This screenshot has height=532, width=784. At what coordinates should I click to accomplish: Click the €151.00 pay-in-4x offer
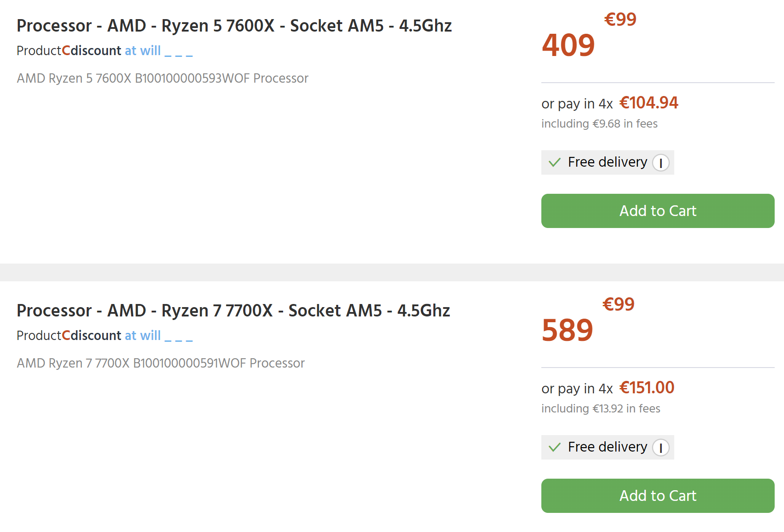coord(647,388)
